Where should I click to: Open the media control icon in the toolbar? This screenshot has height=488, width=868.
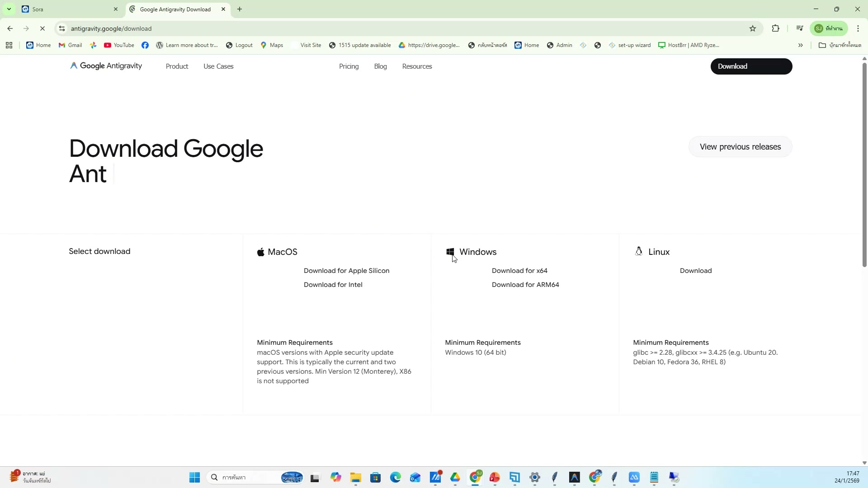coord(800,28)
